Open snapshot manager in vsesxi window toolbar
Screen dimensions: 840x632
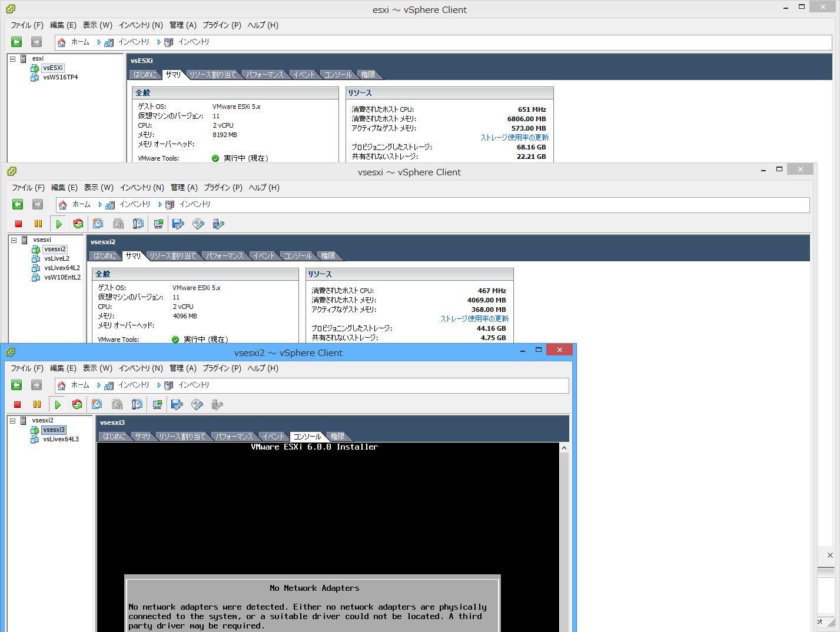138,224
